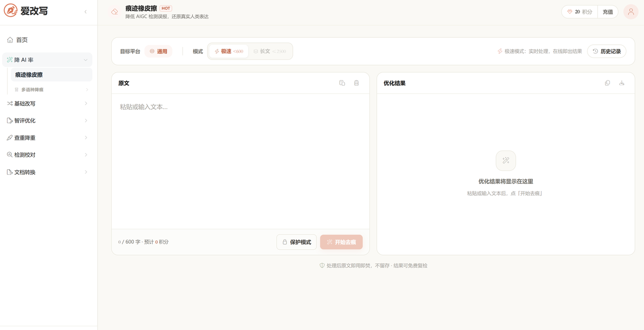Collapse the sidebar with the arrow
Screen dimensions: 644x330
pos(86,12)
